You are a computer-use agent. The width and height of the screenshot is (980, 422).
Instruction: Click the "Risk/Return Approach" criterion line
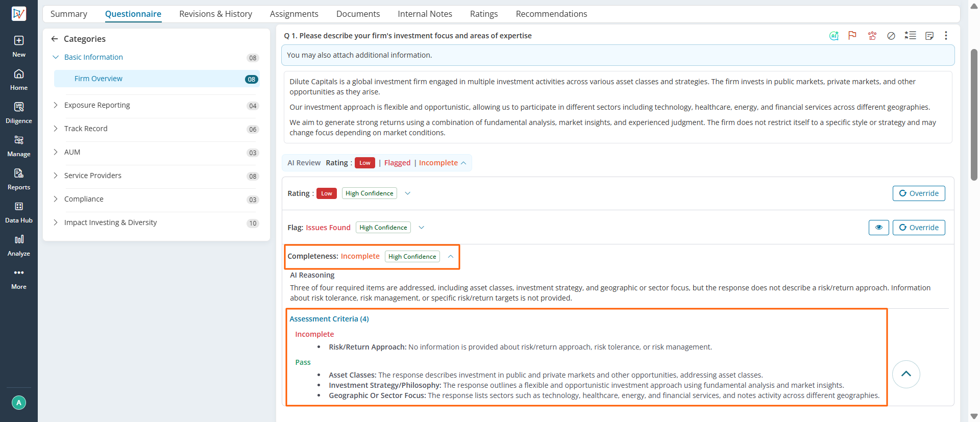[520, 347]
